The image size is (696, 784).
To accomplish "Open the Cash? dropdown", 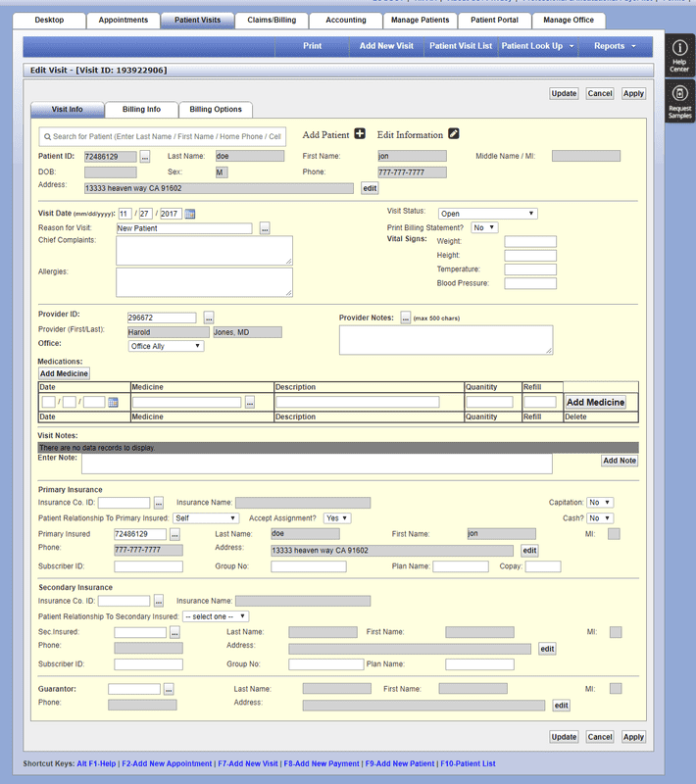I will click(600, 518).
